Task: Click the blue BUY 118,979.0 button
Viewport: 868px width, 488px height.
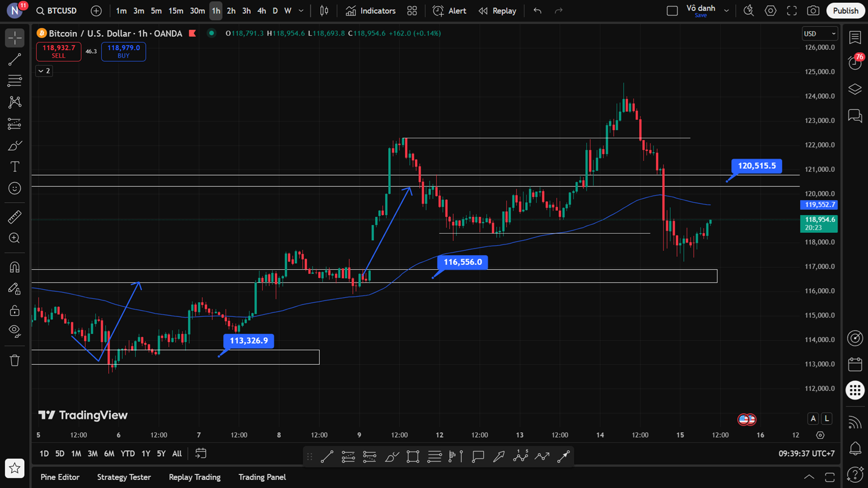Action: point(124,51)
